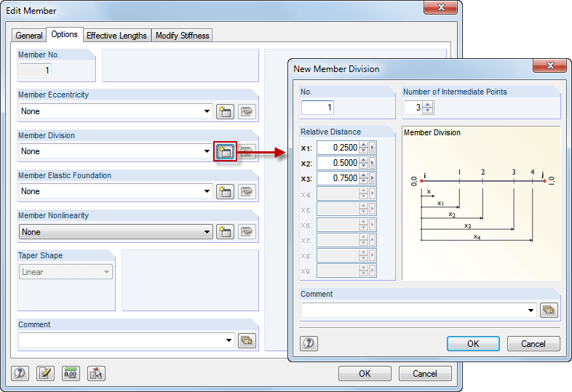
Task: Open the Modify Stiffness tab
Action: [183, 36]
